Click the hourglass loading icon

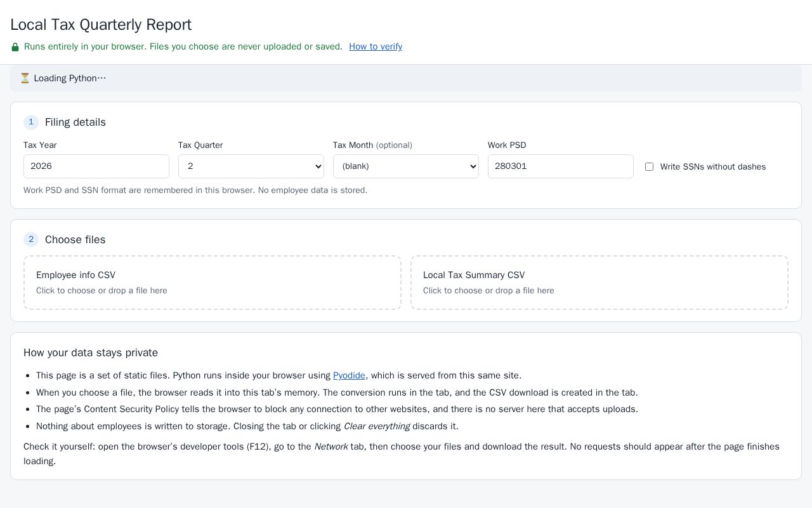[x=25, y=78]
